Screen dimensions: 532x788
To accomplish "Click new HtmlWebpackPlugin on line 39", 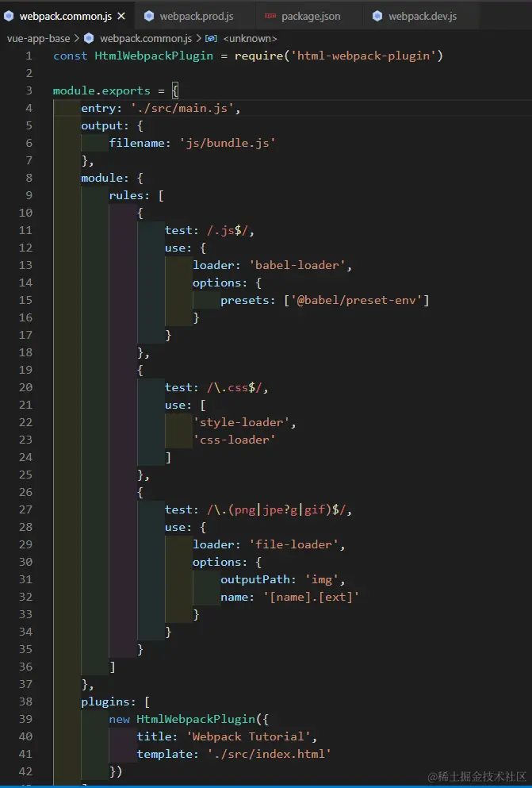I will pos(182,719).
